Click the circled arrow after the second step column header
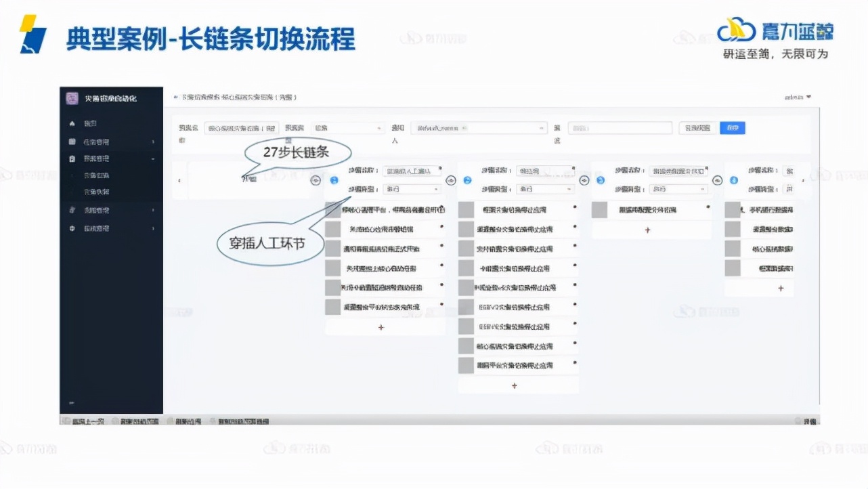The height and width of the screenshot is (489, 868). pos(584,180)
